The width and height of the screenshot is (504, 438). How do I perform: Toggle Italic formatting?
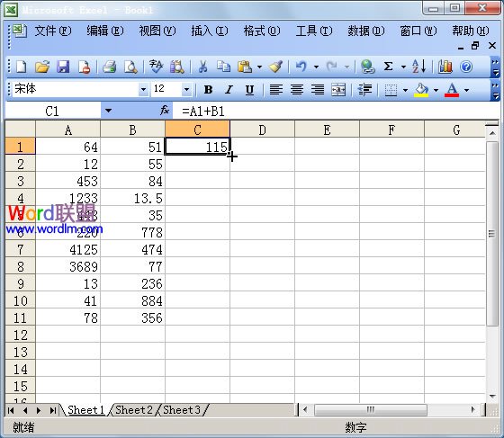(x=229, y=90)
